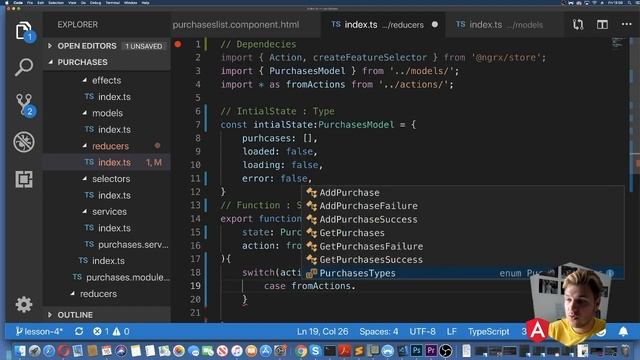Open the editor More Actions ellipsis menu
Viewport: 640px width, 360px height.
627,24
